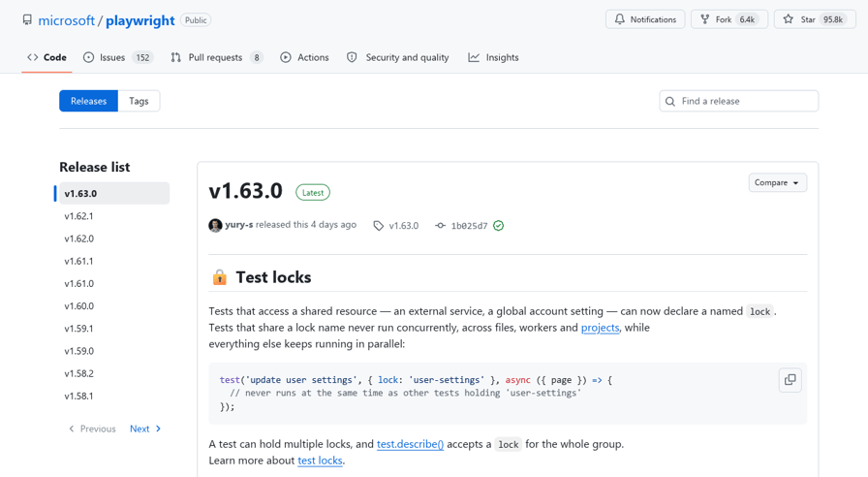Click the Code tab angle-brackets icon

point(33,57)
